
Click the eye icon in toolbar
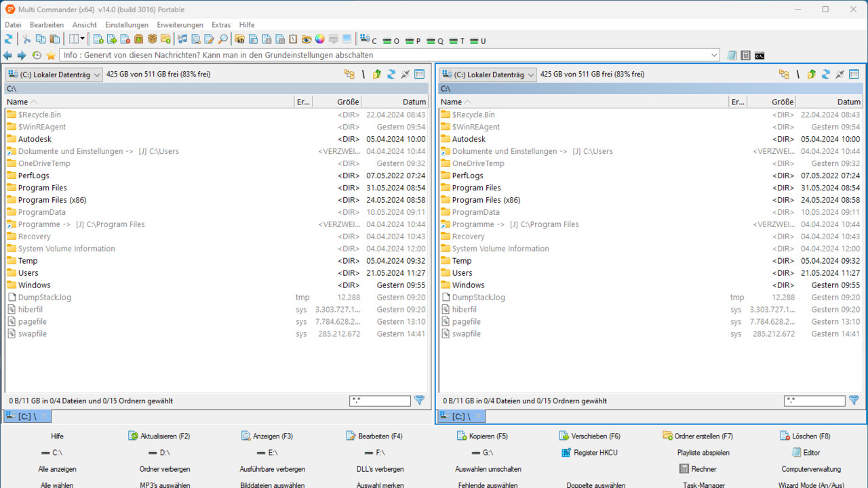[307, 39]
